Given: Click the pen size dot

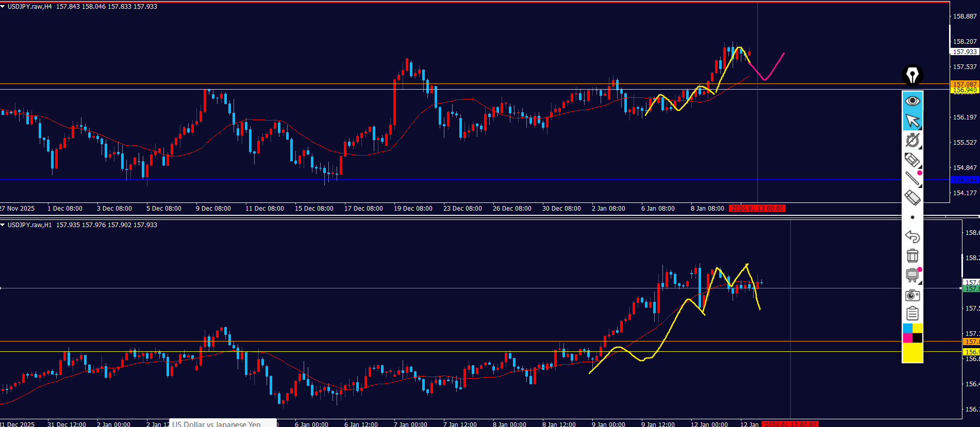Looking at the screenshot, I should tap(912, 217).
